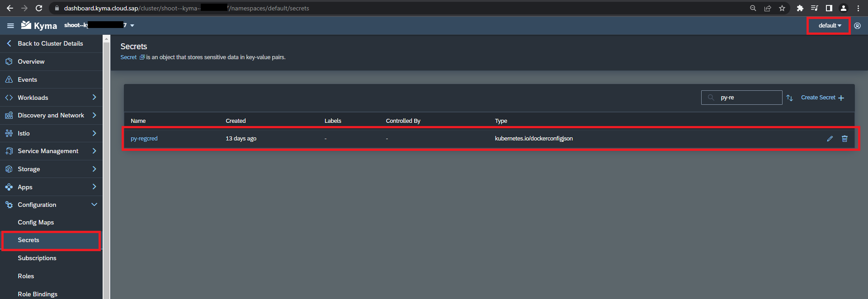Open Role Bindings in sidebar
This screenshot has width=868, height=299.
(x=38, y=294)
